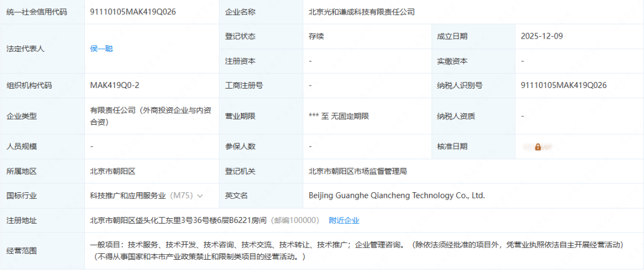The height and width of the screenshot is (270, 644).
Task: Click registration authority 北京市朝阳区市场监督管理局
Action: [x=358, y=171]
